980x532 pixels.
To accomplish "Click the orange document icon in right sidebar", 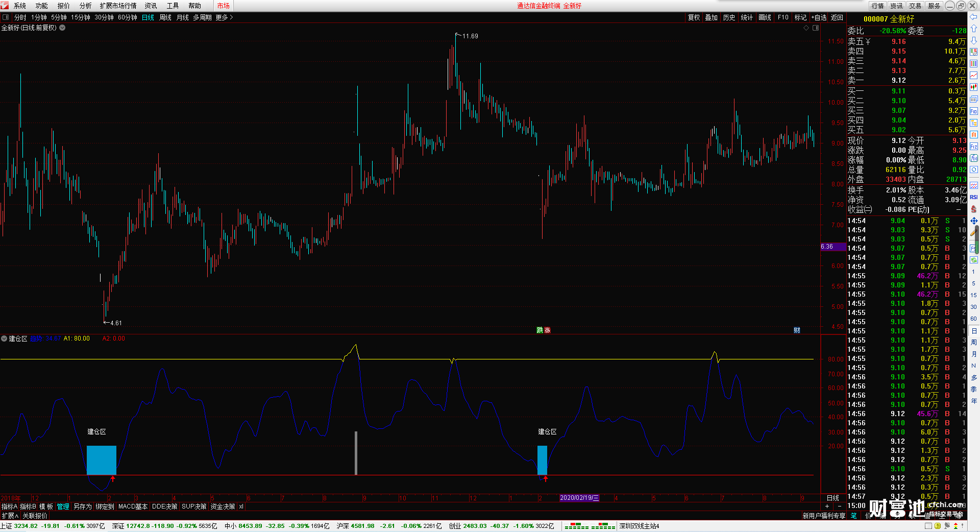I will click(974, 135).
